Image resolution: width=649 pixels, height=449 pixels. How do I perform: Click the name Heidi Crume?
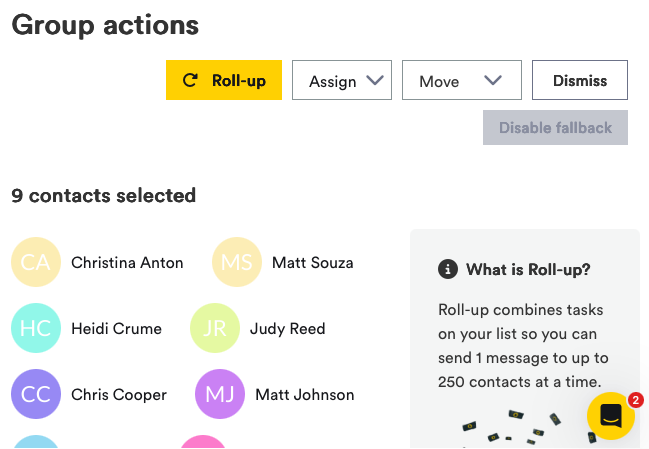[116, 329]
